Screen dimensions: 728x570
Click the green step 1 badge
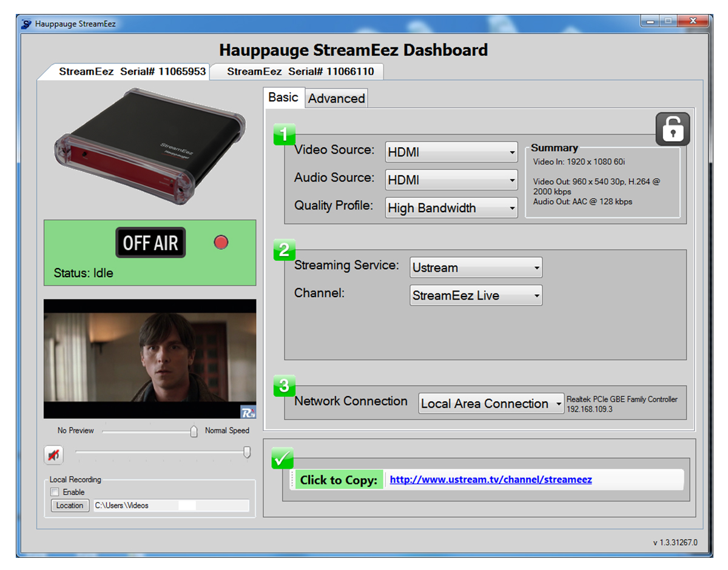(285, 134)
